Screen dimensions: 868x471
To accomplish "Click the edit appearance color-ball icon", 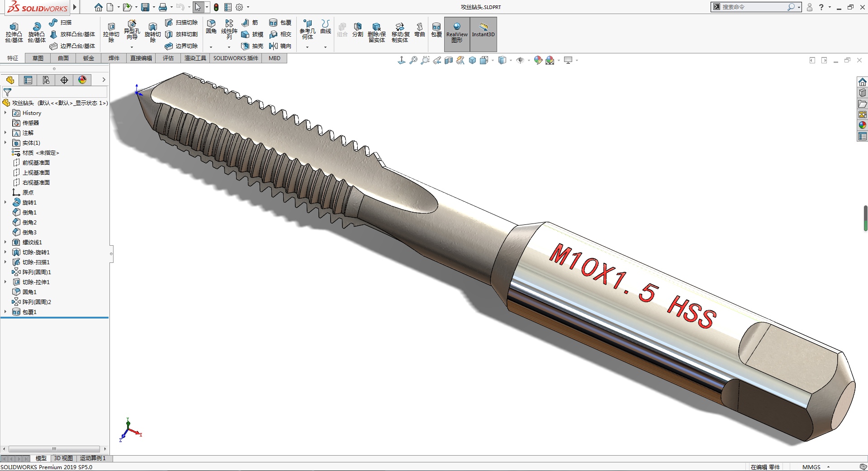I will pos(538,60).
